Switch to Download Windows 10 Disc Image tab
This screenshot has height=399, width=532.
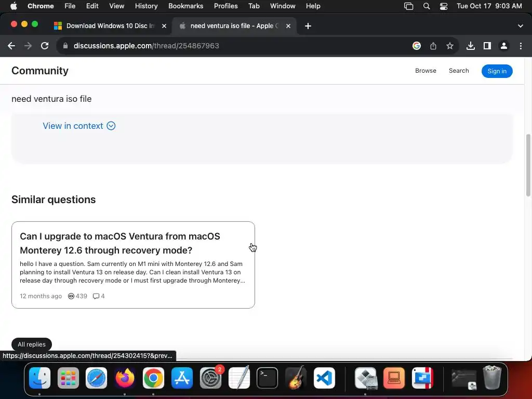[110, 26]
